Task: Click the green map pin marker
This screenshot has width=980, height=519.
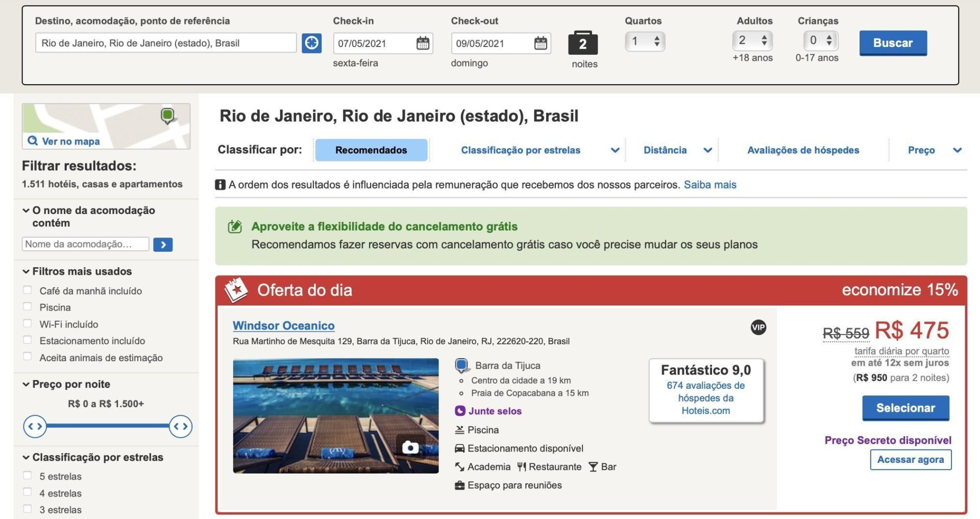Action: (167, 116)
